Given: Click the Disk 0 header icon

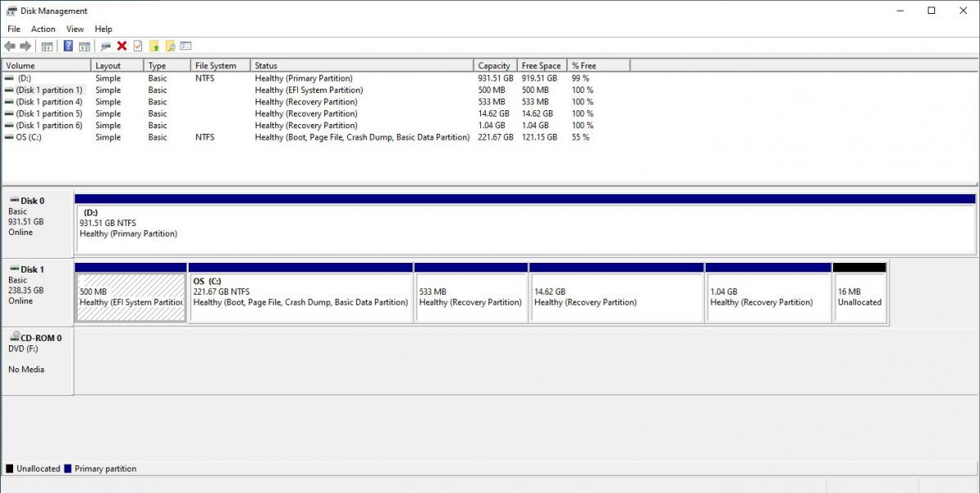Looking at the screenshot, I should point(14,200).
